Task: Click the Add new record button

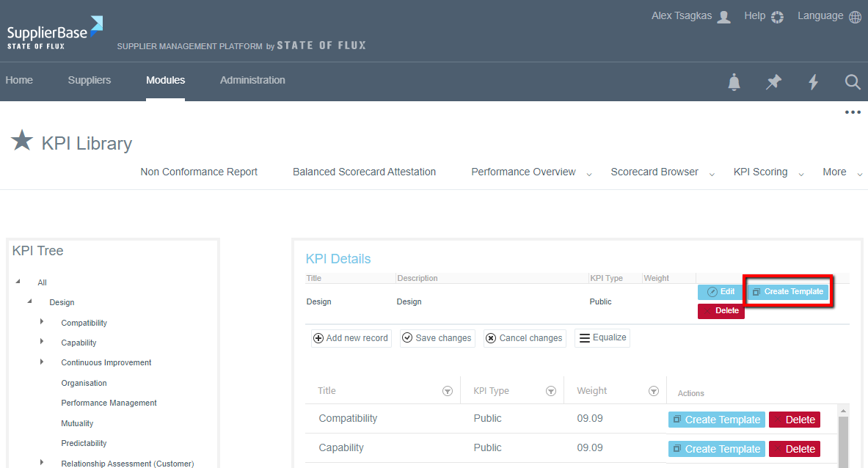Action: point(351,338)
